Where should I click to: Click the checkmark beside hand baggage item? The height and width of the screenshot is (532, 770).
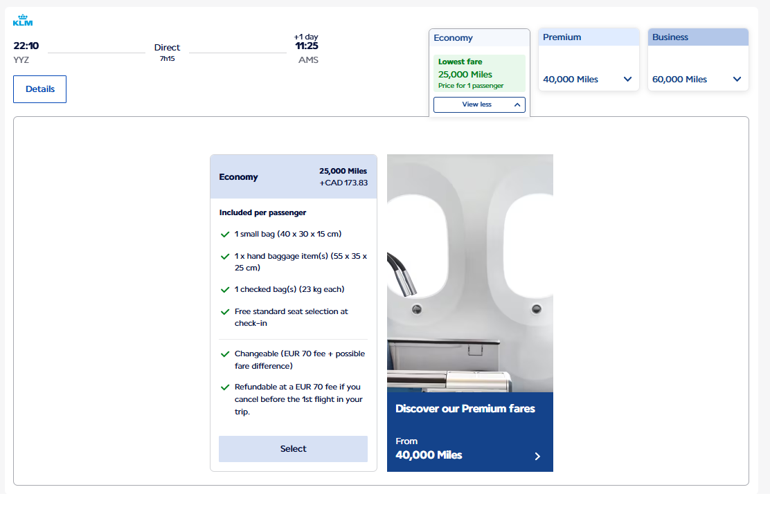[224, 256]
